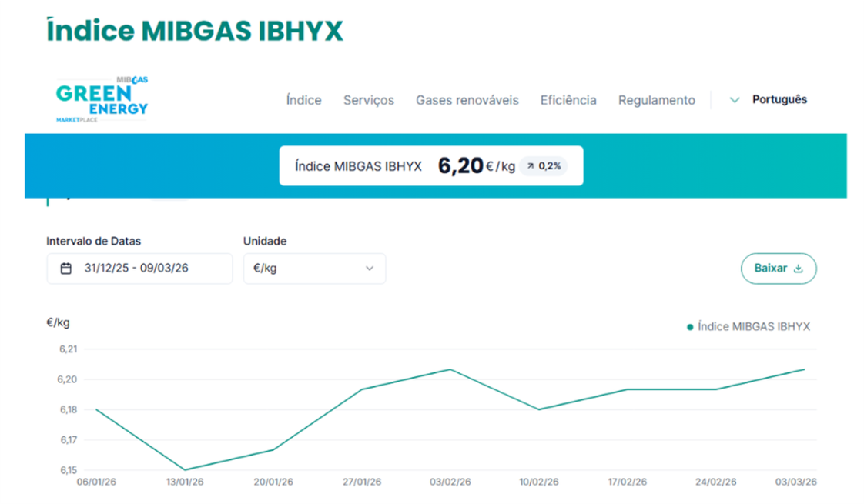Select Gases renováveis from the top menu
Viewport: 864px width, 504px height.
coord(467,100)
